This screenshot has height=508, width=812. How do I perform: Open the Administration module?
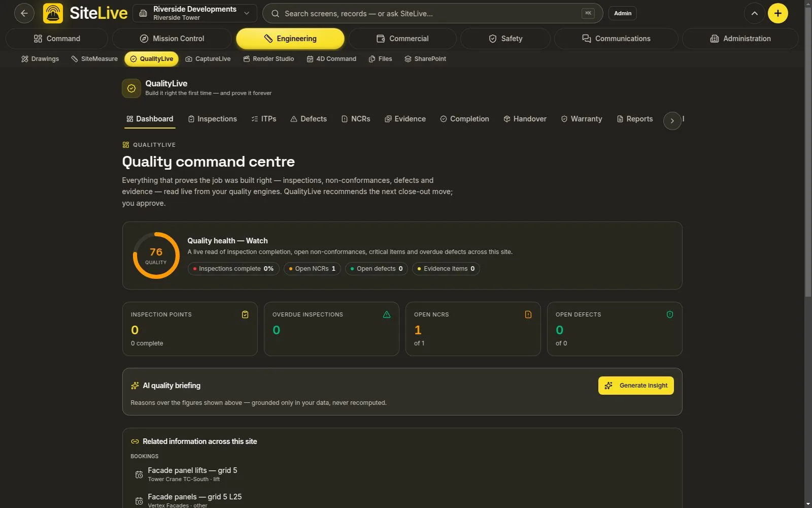point(740,39)
